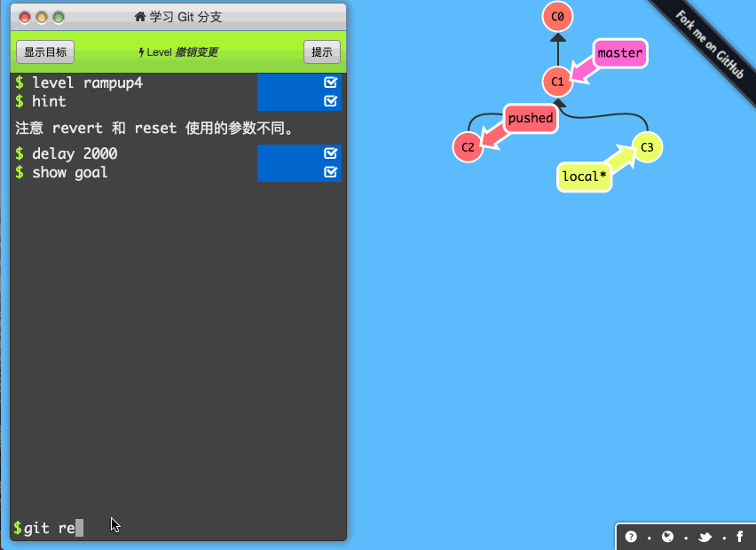Open the 提示 hint button
Viewport: 756px width, 550px height.
(x=321, y=52)
